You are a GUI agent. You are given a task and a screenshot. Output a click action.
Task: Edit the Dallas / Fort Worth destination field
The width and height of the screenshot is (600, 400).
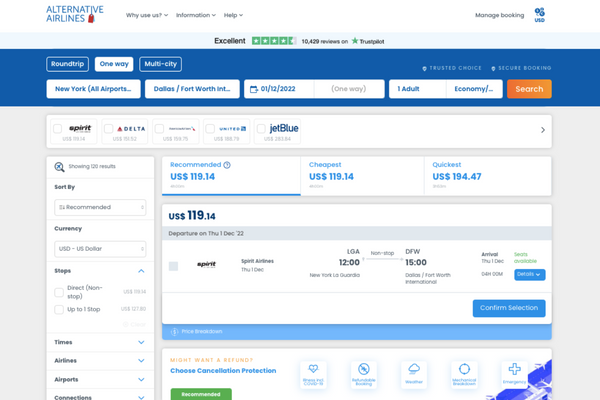click(192, 89)
